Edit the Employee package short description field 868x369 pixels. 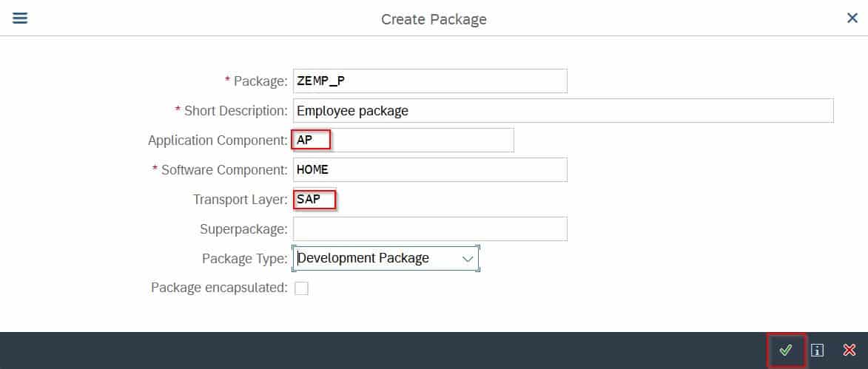click(563, 111)
